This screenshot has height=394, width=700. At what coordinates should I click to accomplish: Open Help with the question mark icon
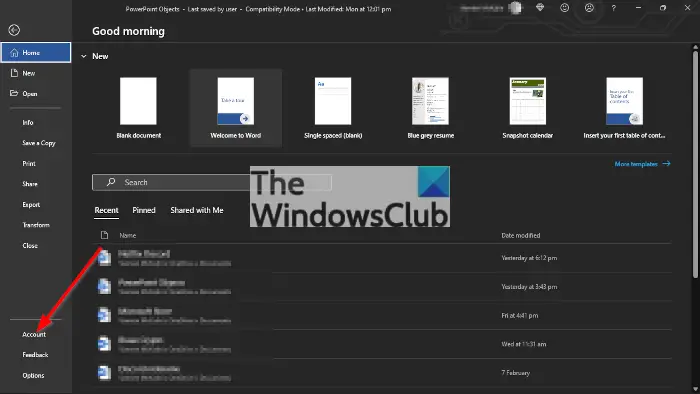(x=613, y=8)
